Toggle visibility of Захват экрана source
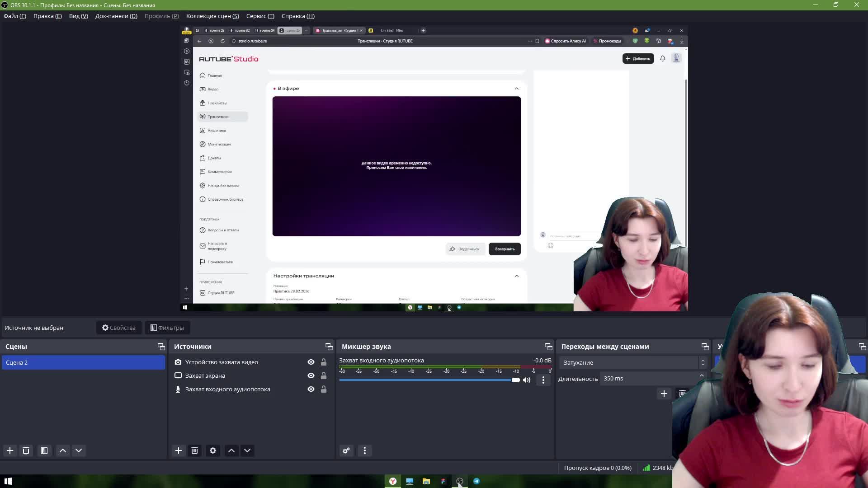The height and width of the screenshot is (488, 868). click(311, 375)
